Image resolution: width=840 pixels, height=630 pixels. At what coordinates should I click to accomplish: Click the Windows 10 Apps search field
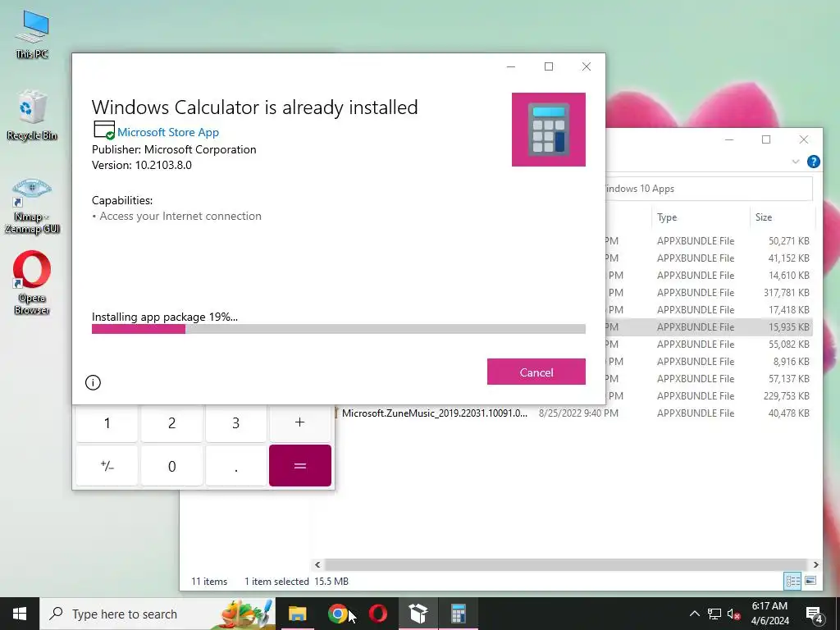pyautogui.click(x=709, y=189)
